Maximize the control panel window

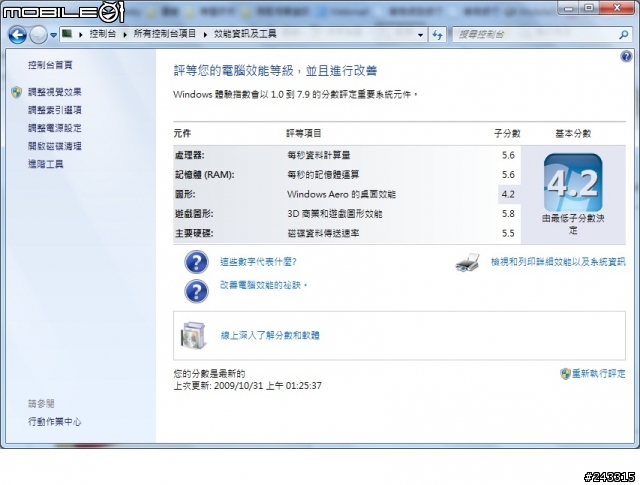point(589,8)
